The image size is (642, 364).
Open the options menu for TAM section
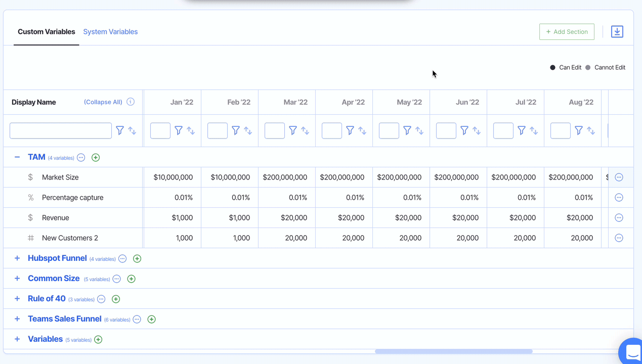(81, 158)
